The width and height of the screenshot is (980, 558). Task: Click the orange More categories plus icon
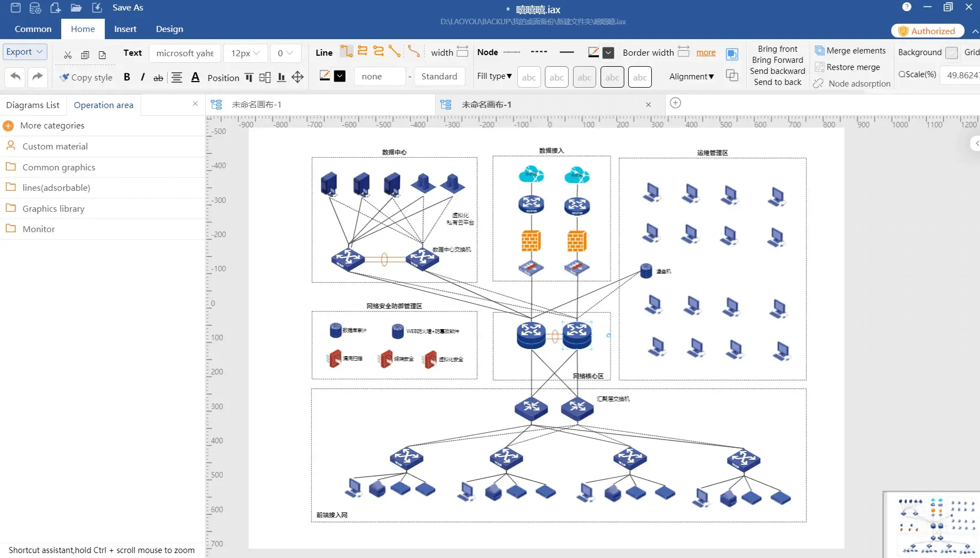click(8, 126)
